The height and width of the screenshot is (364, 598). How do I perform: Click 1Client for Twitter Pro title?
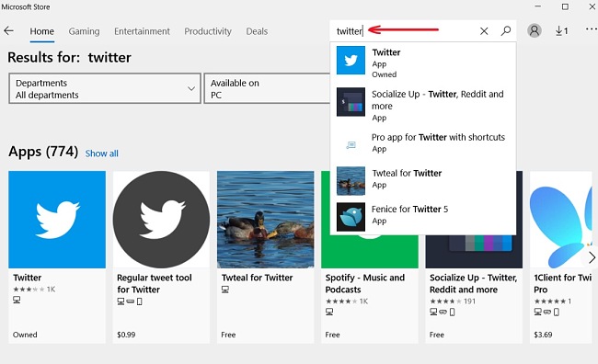tap(563, 284)
